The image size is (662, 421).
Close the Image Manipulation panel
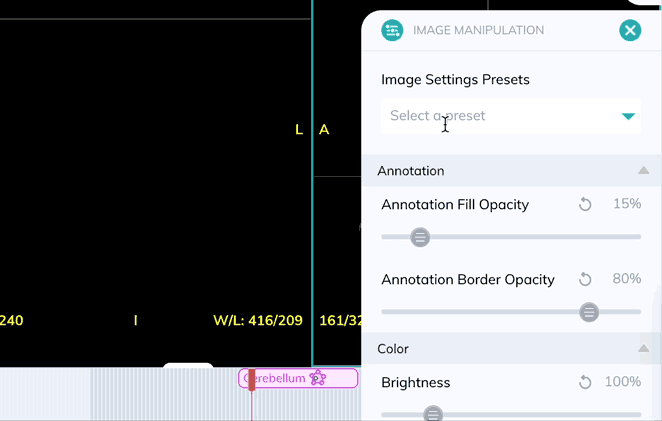pos(630,30)
